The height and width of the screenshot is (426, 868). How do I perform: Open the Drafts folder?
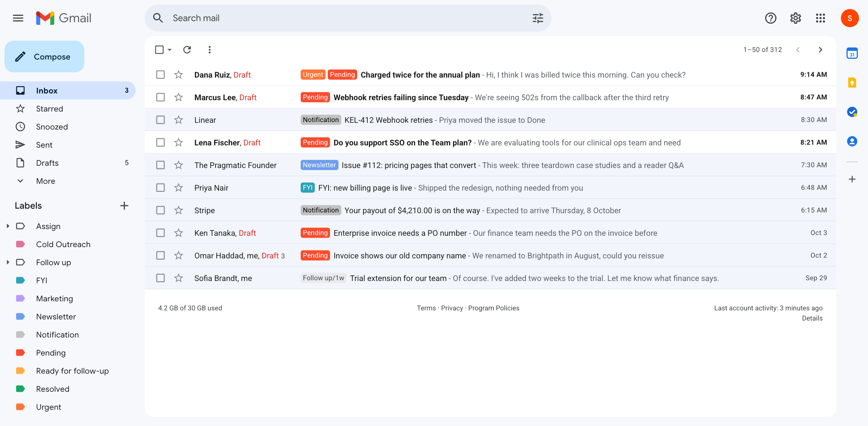(68, 163)
